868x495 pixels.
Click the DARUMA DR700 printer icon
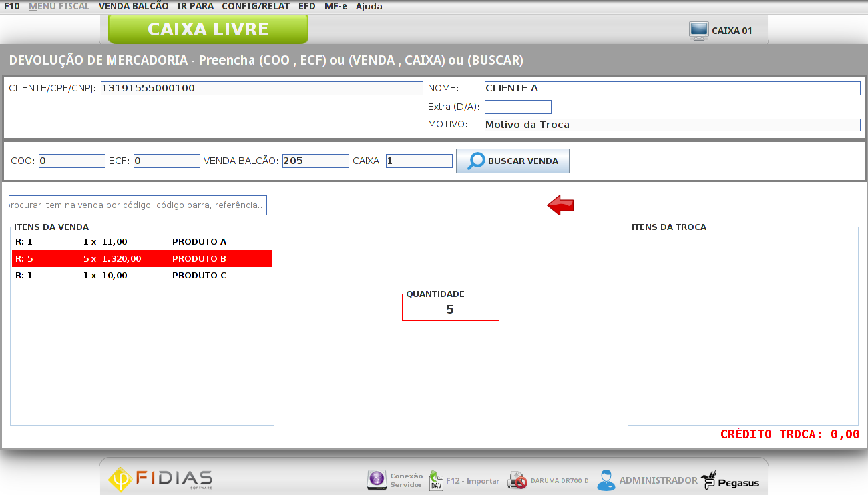pyautogui.click(x=517, y=480)
